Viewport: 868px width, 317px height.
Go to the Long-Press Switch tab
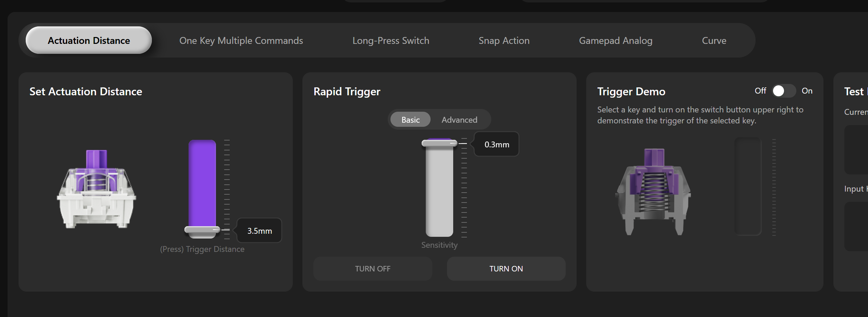[x=390, y=40]
